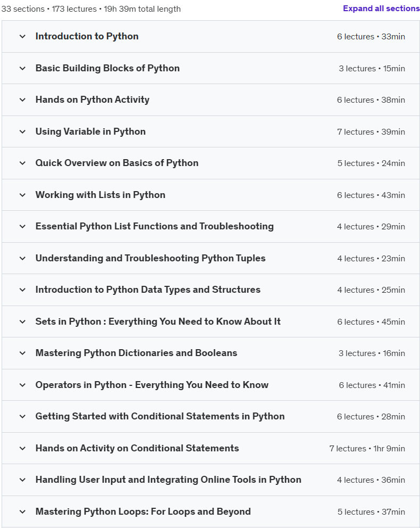Click '6 lectures • 41min' text
The height and width of the screenshot is (528, 420).
tap(372, 385)
